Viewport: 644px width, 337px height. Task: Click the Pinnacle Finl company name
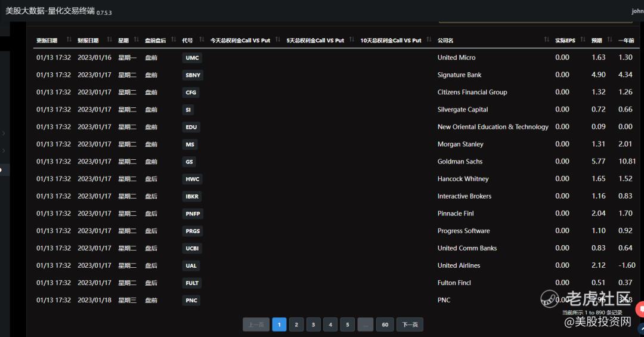(456, 214)
